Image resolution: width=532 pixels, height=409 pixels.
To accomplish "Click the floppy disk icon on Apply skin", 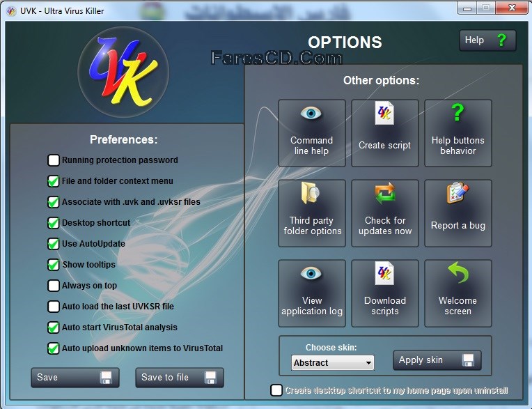I will [468, 360].
